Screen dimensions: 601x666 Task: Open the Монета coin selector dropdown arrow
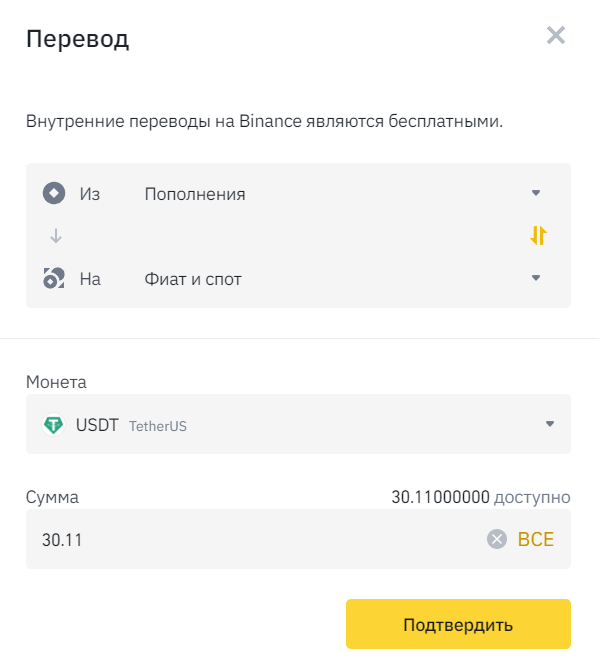tap(549, 424)
